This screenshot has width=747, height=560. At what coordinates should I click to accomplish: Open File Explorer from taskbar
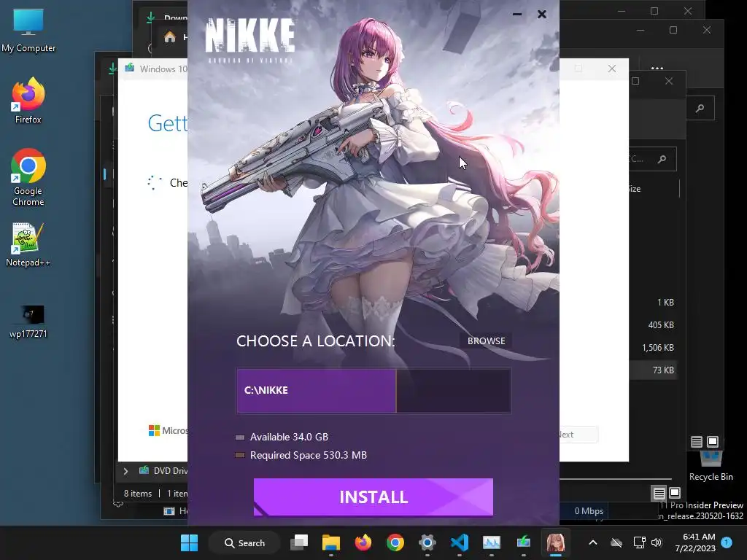pos(331,542)
